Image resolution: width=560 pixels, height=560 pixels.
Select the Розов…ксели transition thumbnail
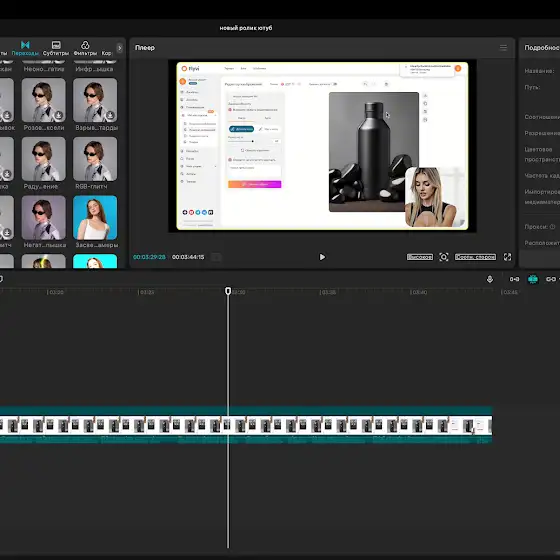[x=44, y=100]
